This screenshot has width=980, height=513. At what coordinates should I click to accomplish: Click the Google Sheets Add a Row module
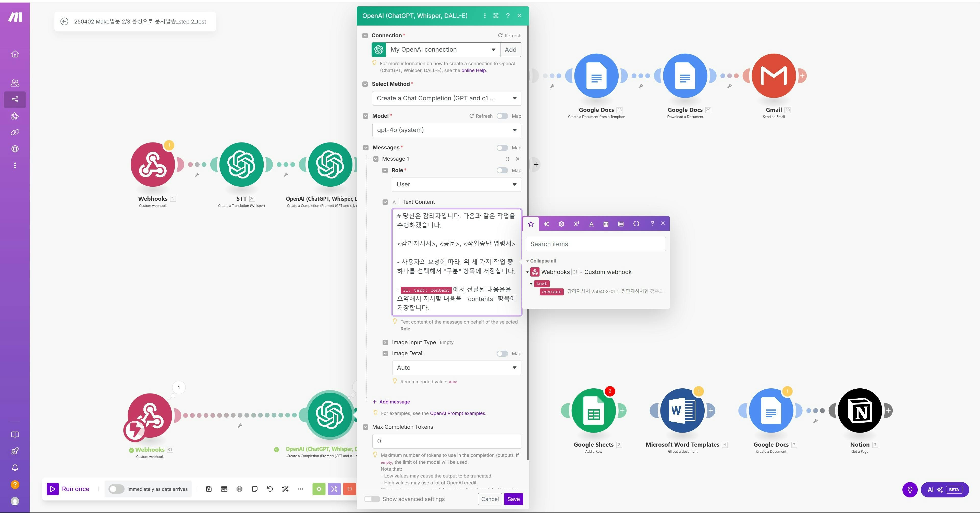(x=593, y=411)
